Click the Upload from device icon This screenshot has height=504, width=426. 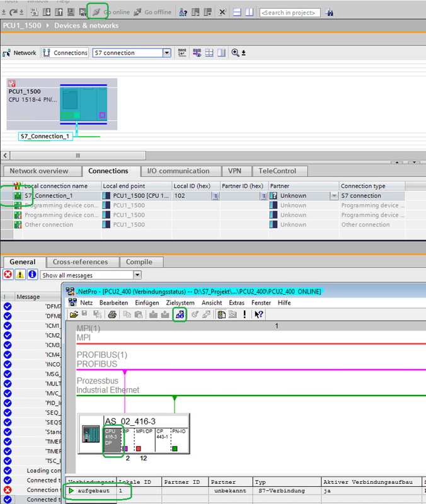click(x=59, y=12)
